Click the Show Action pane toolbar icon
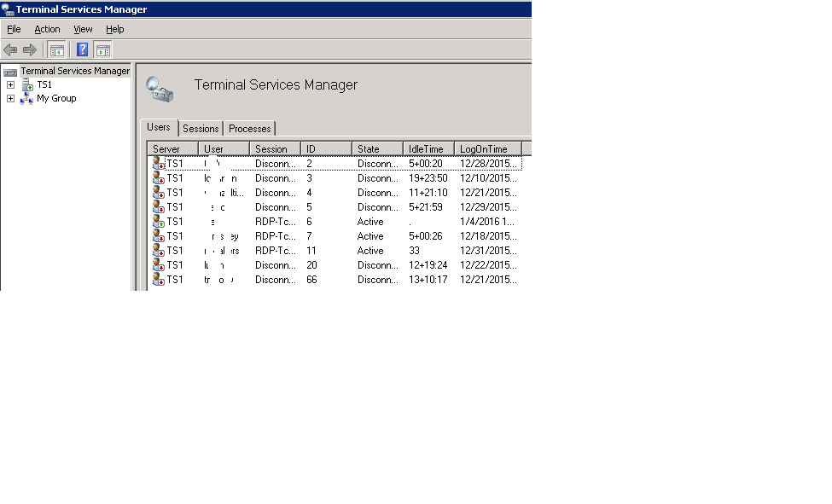Screen dimensions: 832x504 point(102,49)
